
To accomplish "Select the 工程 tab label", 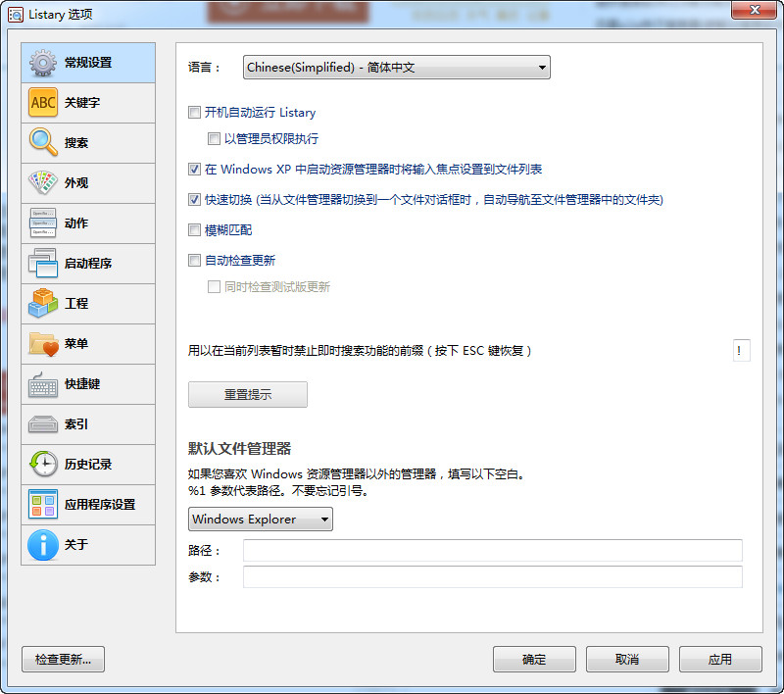I will (76, 304).
